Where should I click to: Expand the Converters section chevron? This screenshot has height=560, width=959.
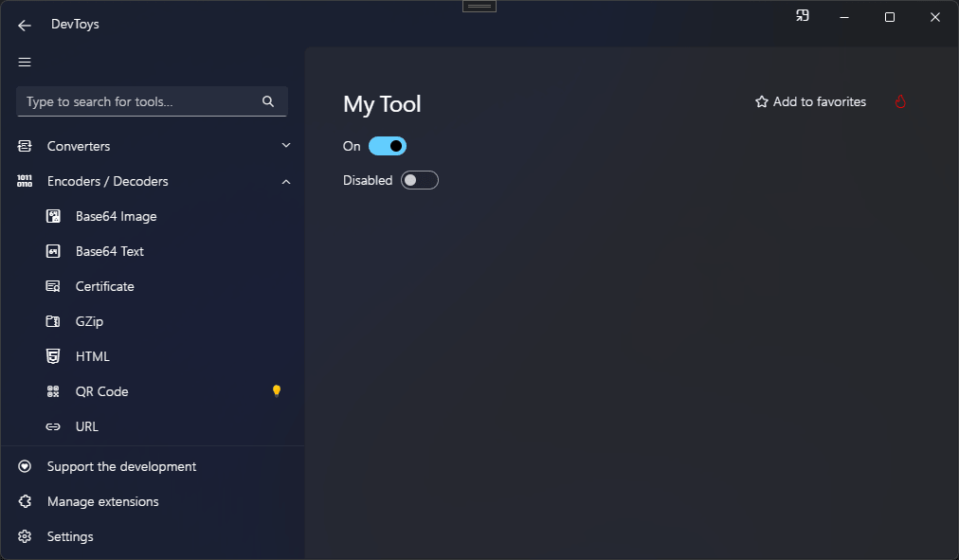[x=286, y=146]
